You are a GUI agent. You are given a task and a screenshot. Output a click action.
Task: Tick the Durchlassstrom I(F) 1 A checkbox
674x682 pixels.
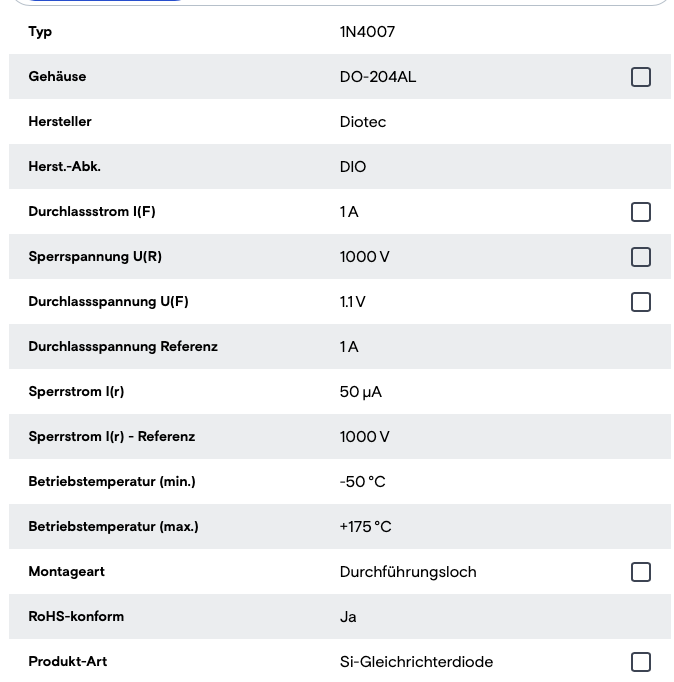point(641,212)
